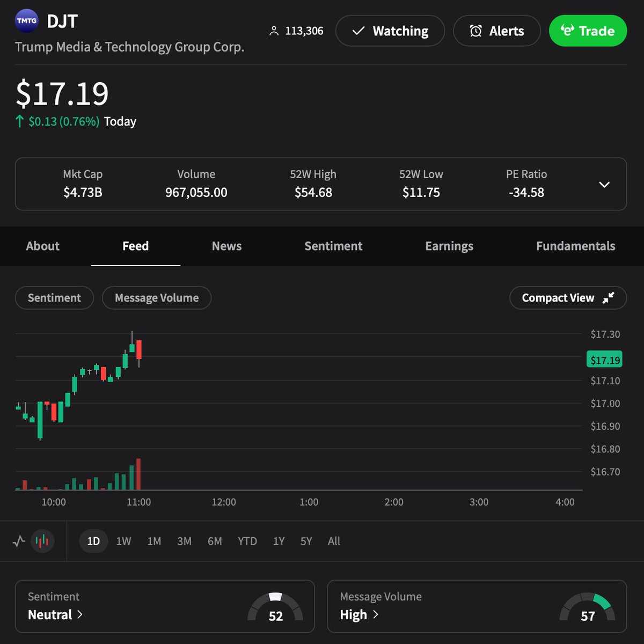Image resolution: width=644 pixels, height=644 pixels.
Task: Click the 52W Low $11.75 value
Action: pos(421,192)
